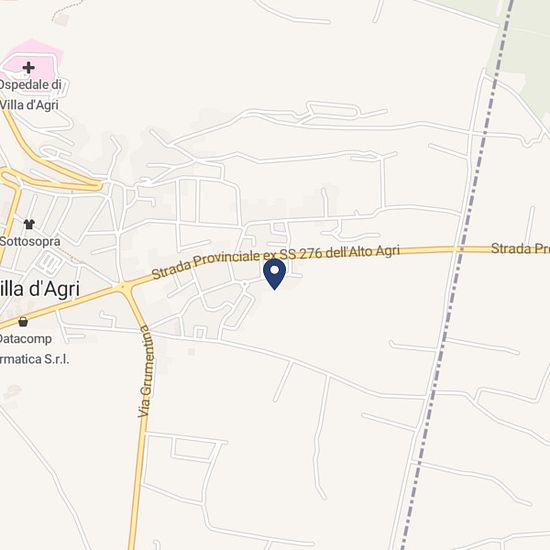Screen dimensions: 550x550
Task: Select the "Sottosopra" place label
Action: tap(30, 241)
